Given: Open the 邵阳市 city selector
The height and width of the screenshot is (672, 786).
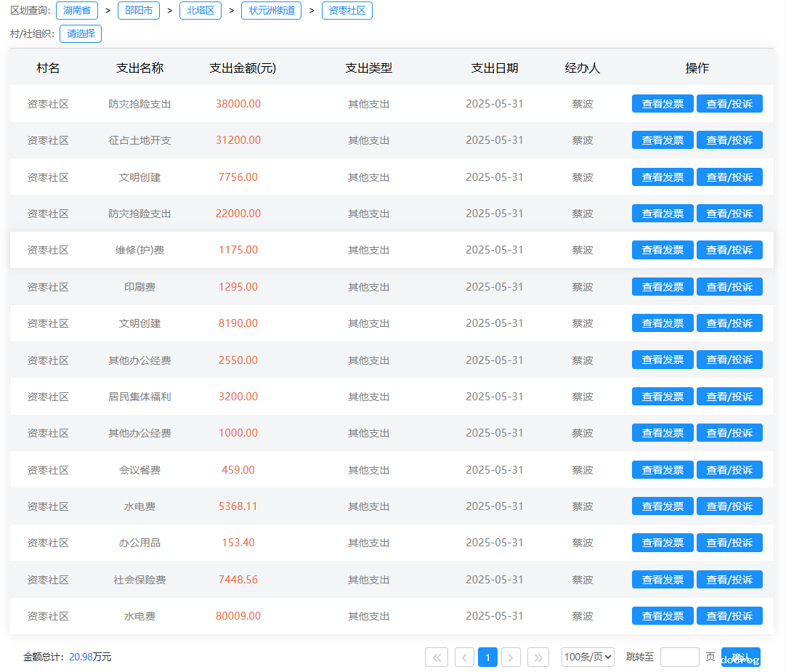Looking at the screenshot, I should (x=139, y=10).
